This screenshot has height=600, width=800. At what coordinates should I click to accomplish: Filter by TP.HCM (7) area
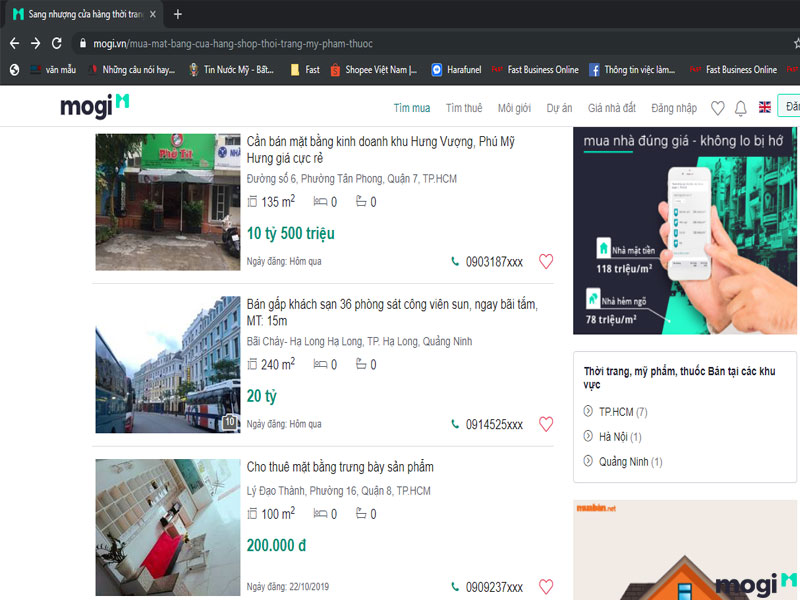tap(622, 412)
